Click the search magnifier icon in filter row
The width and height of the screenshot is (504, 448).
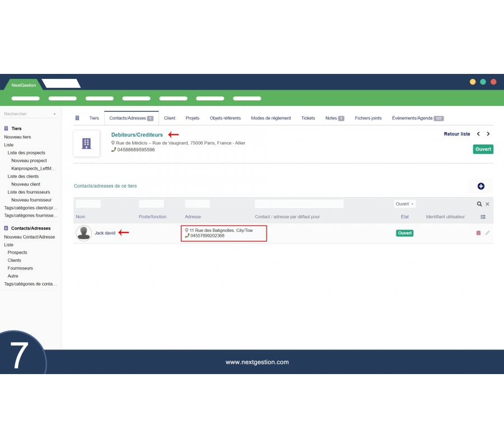point(479,204)
